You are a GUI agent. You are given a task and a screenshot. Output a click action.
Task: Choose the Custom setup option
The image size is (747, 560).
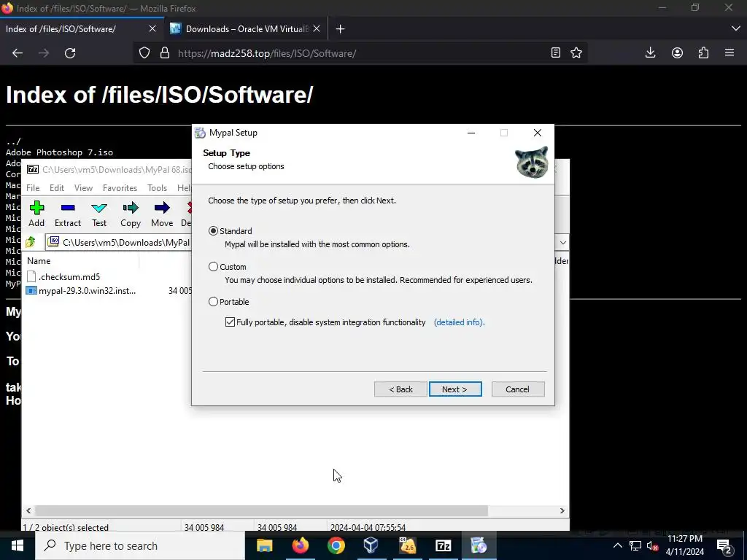214,267
